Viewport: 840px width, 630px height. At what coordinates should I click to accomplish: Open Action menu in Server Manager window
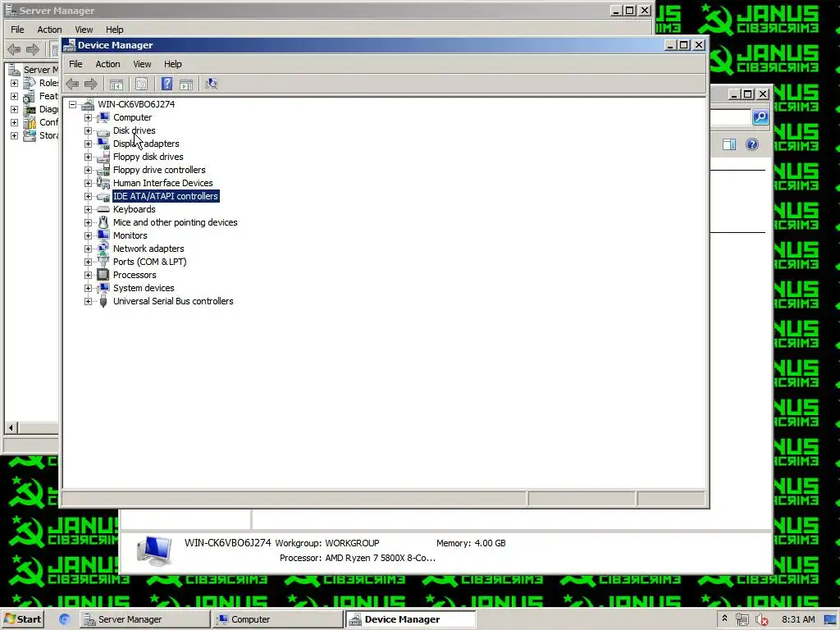pos(49,30)
